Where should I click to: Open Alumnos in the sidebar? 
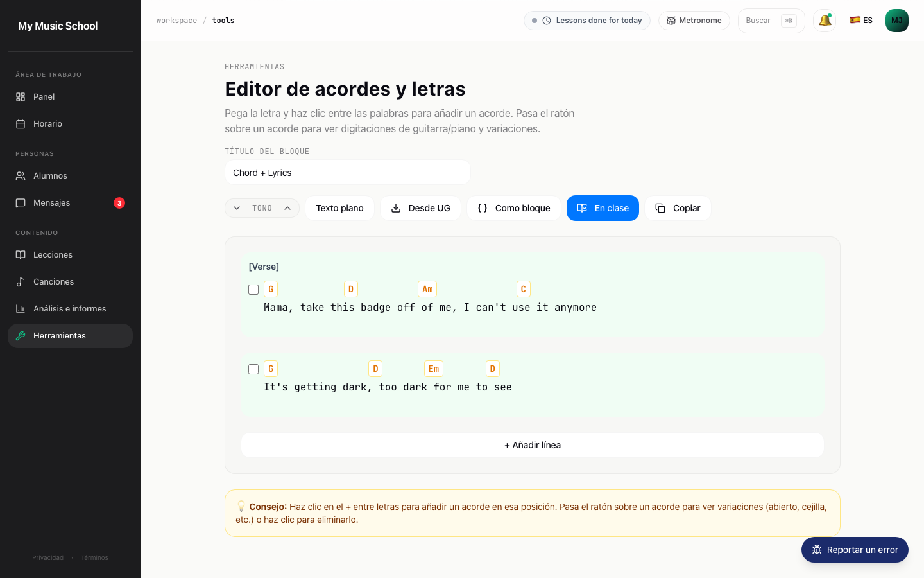click(70, 176)
